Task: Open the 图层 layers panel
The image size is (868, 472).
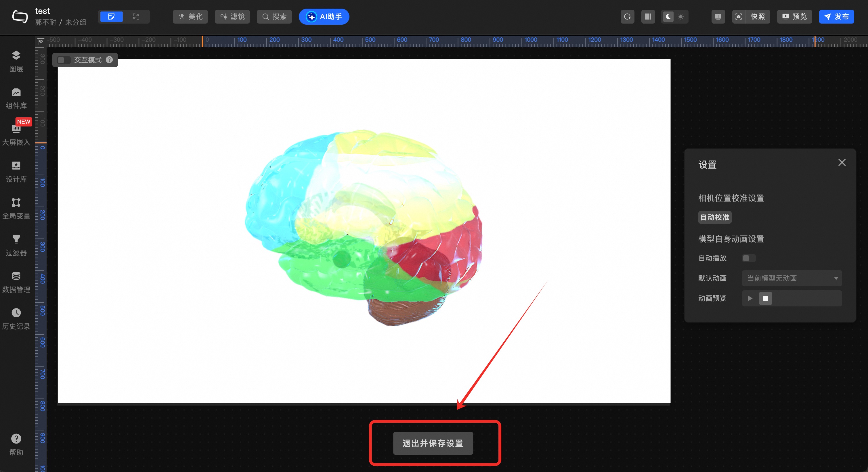Action: [16, 61]
